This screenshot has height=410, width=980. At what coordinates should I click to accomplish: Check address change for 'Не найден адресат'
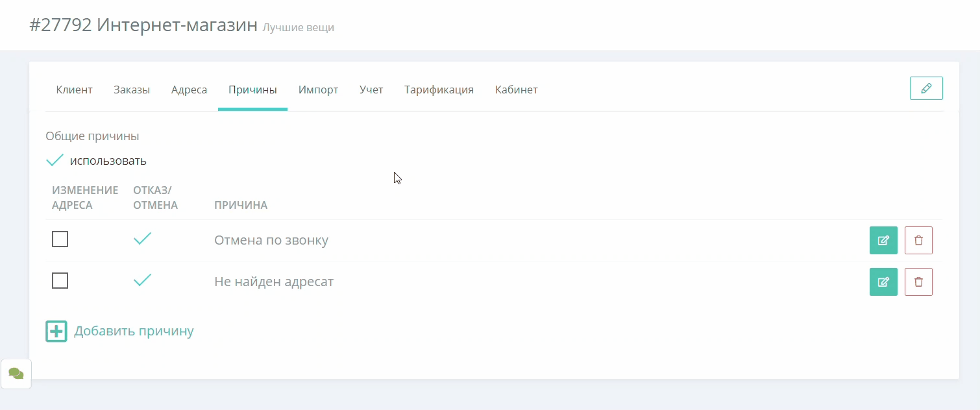click(60, 281)
